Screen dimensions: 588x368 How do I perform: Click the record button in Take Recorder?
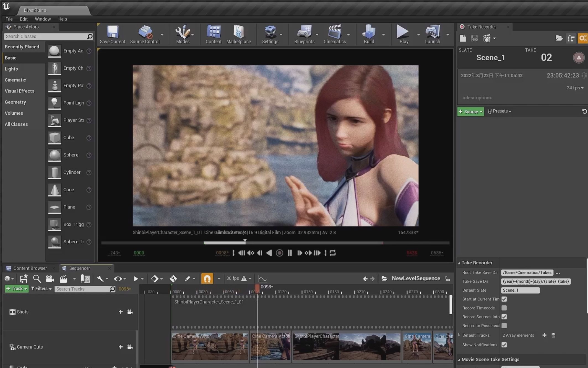(x=579, y=58)
